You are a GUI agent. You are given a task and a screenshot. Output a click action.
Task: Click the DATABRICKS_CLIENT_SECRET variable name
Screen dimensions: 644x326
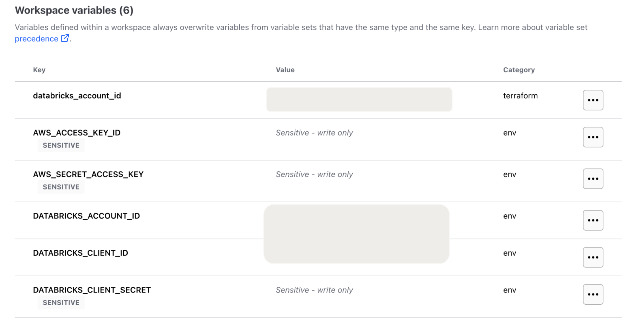(x=92, y=290)
